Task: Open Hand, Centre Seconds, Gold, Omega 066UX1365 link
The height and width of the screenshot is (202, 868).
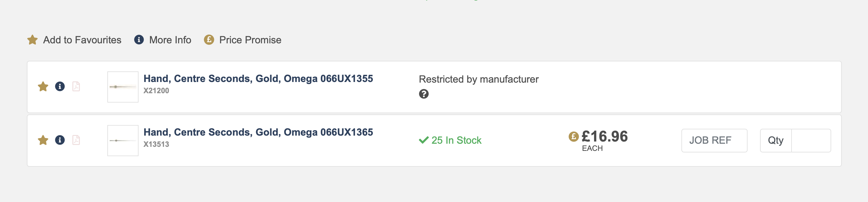Action: click(x=258, y=132)
